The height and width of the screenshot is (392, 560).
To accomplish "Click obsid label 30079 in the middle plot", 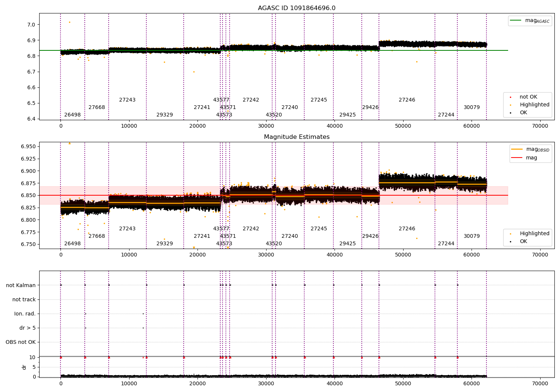I will [472, 236].
